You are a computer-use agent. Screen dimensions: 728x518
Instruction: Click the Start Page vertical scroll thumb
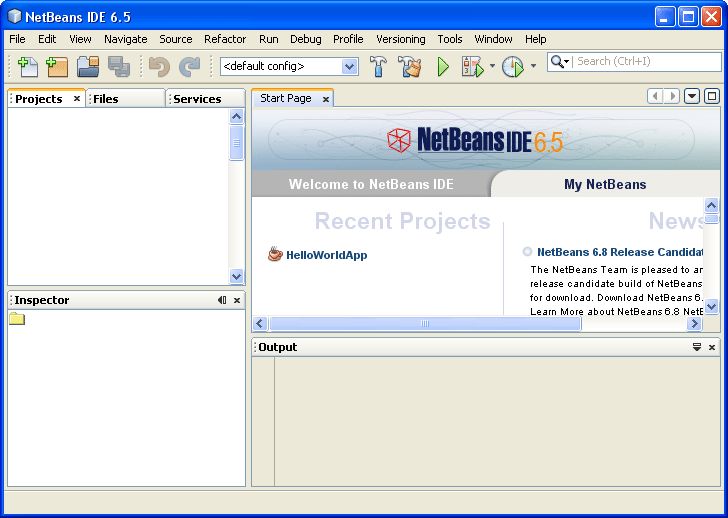(711, 219)
